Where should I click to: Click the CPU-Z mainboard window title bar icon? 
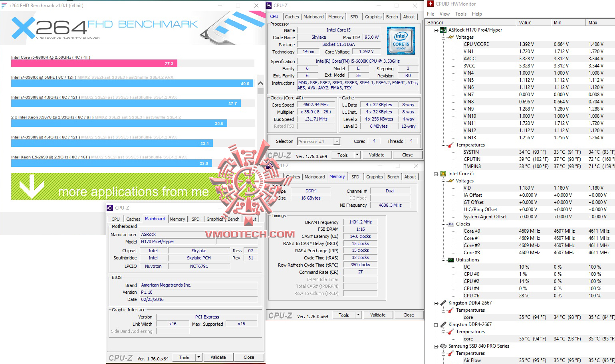tap(110, 208)
